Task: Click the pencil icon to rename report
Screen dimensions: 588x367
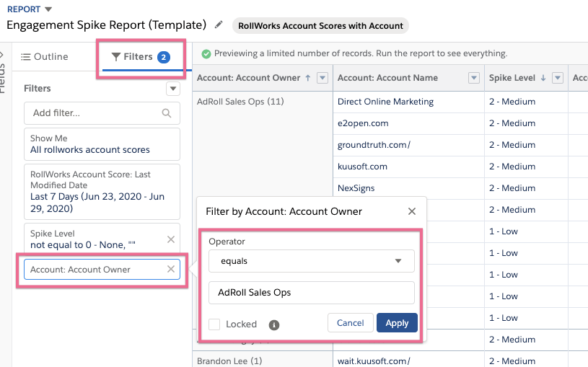Action: click(x=219, y=25)
